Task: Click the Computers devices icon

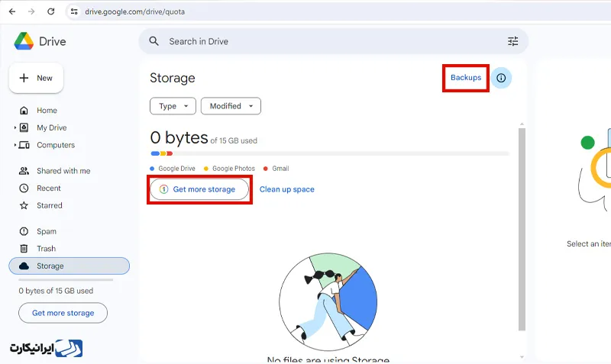Action: click(24, 145)
